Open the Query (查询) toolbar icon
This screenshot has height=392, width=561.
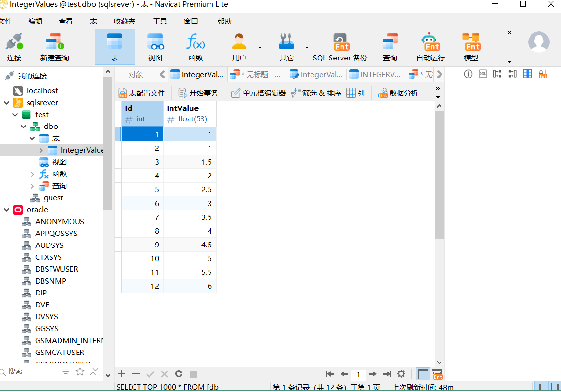point(390,47)
